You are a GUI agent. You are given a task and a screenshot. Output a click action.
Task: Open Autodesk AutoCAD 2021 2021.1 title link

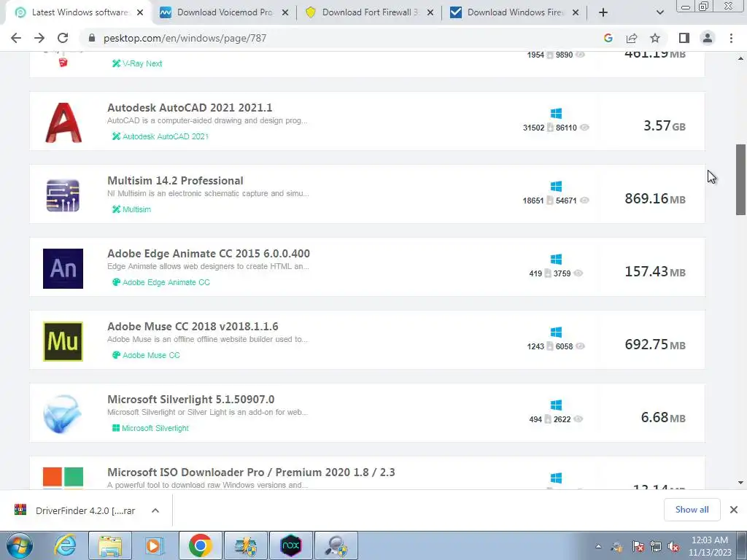pos(190,108)
